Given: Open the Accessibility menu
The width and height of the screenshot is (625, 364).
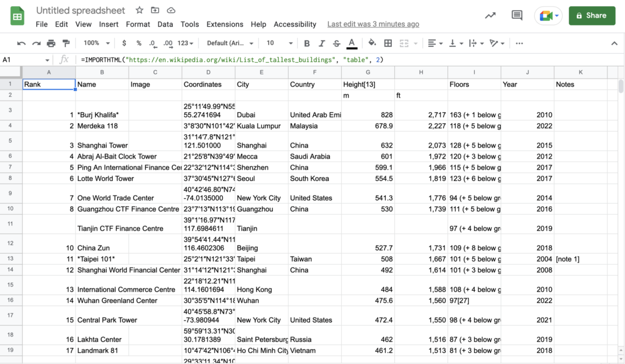Looking at the screenshot, I should [295, 24].
